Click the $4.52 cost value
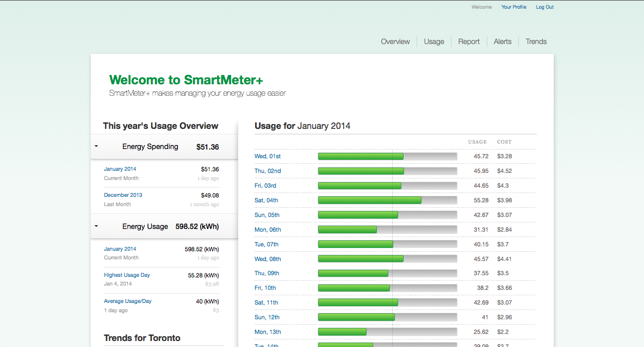The height and width of the screenshot is (347, 644). tap(504, 171)
